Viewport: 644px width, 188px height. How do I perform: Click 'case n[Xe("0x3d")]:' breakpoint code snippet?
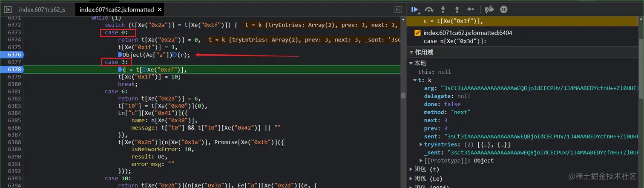click(x=455, y=41)
